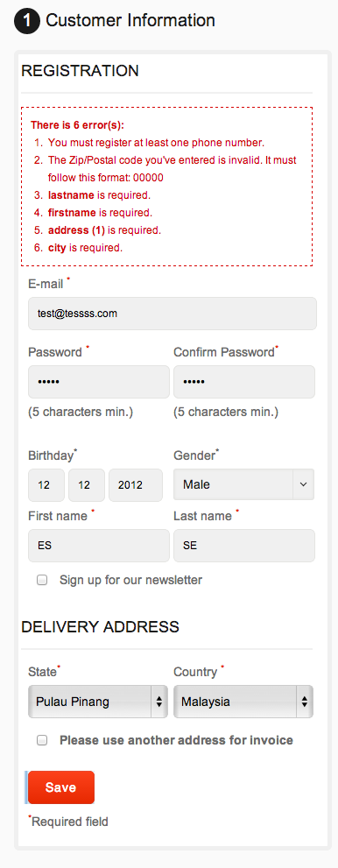Click into the Password field

coord(99,382)
